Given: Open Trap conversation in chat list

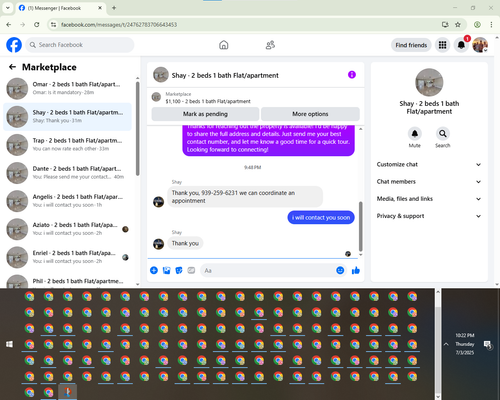Looking at the screenshot, I should click(x=67, y=145).
